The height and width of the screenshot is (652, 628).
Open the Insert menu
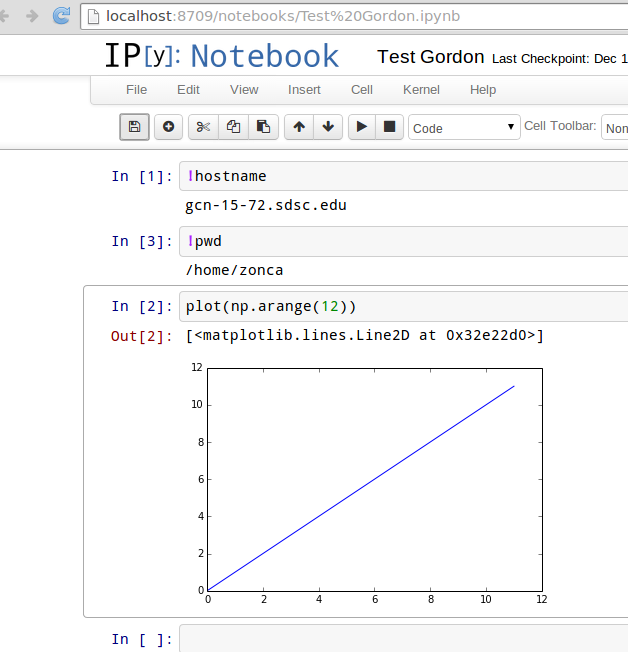(304, 90)
